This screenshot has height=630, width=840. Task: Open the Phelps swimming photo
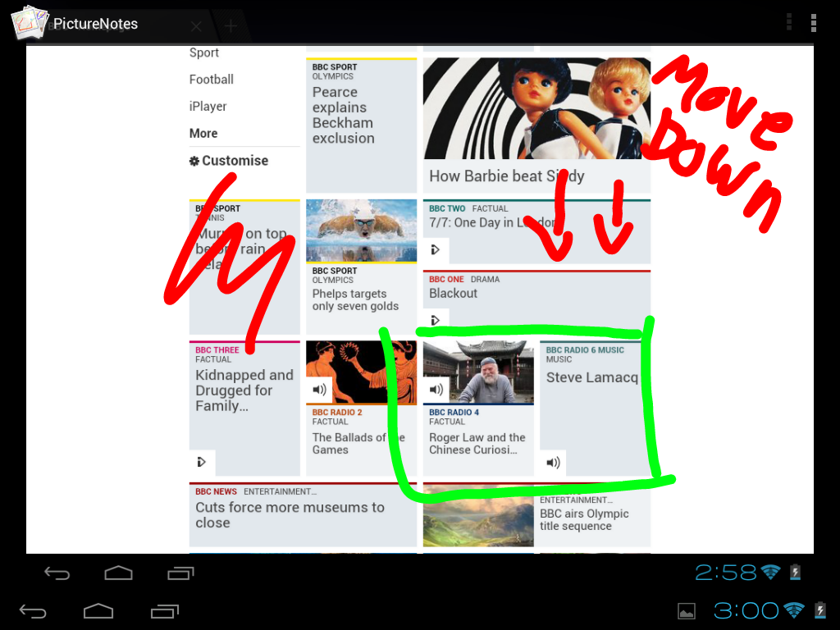click(362, 231)
